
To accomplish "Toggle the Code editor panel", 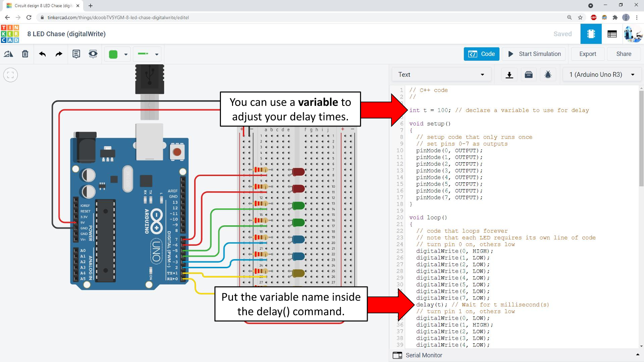I will pos(481,54).
